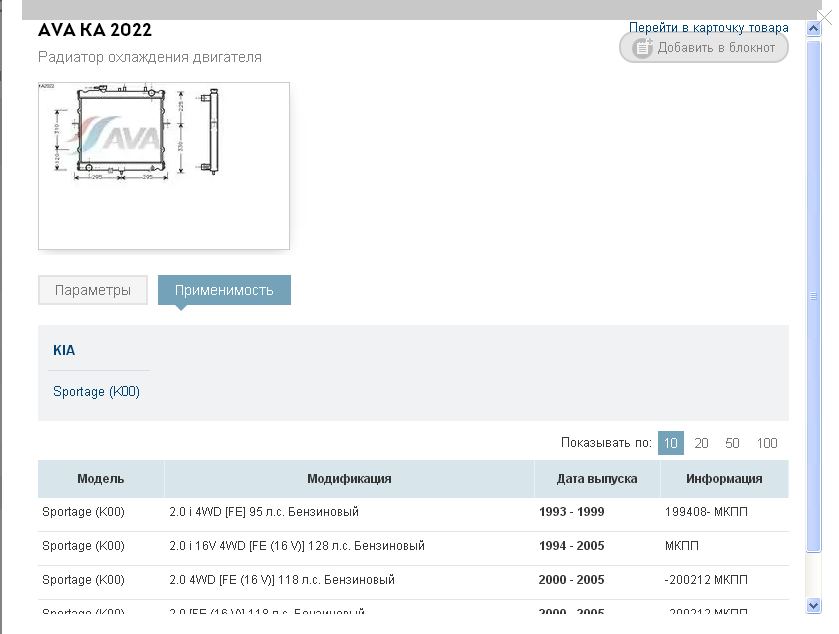Show 10 rows per page
The image size is (839, 634).
(670, 443)
